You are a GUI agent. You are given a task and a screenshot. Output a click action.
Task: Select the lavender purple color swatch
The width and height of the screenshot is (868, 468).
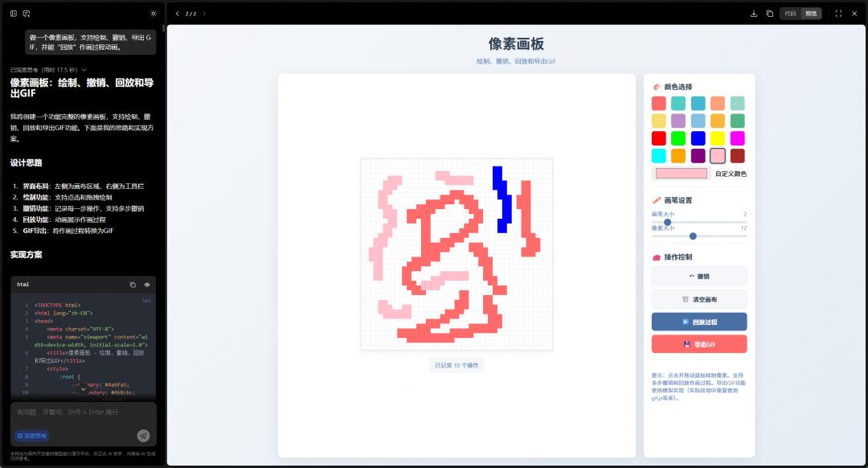(678, 121)
